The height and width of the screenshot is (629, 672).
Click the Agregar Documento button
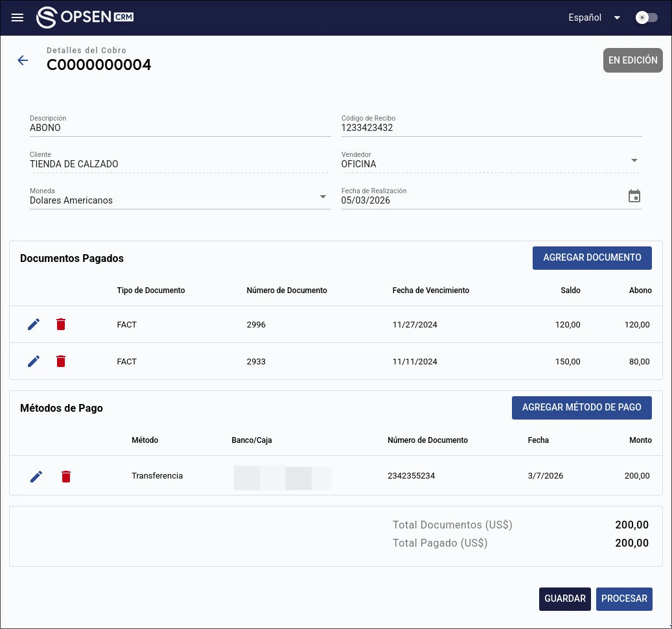coord(592,257)
